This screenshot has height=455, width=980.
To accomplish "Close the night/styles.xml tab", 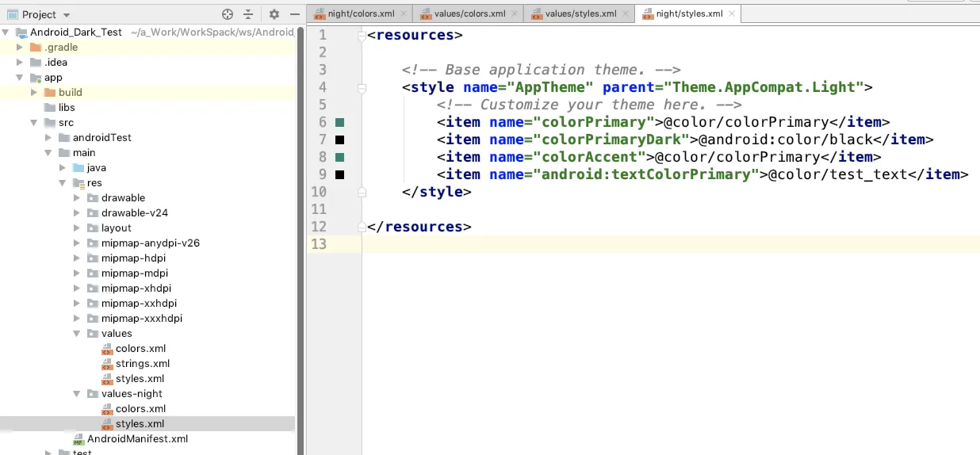I will click(732, 13).
